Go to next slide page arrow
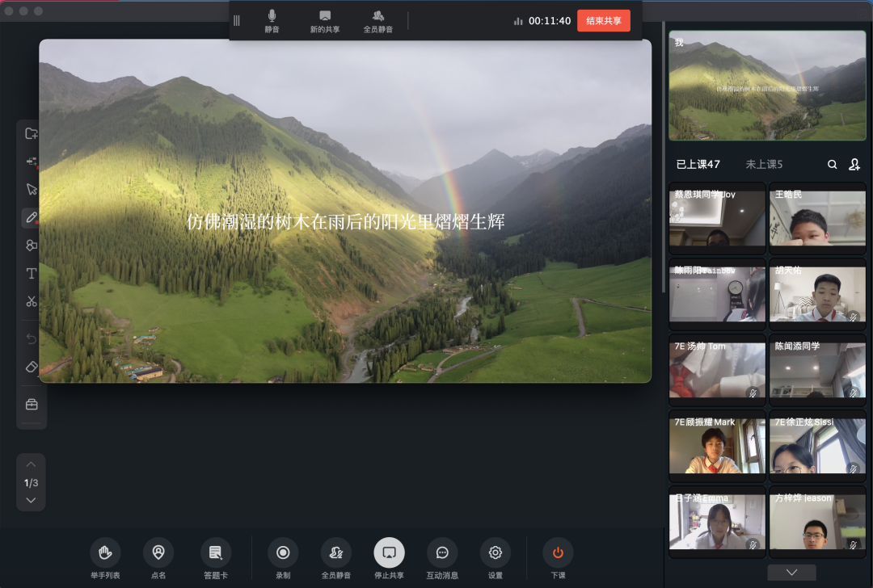873x588 pixels. click(31, 501)
